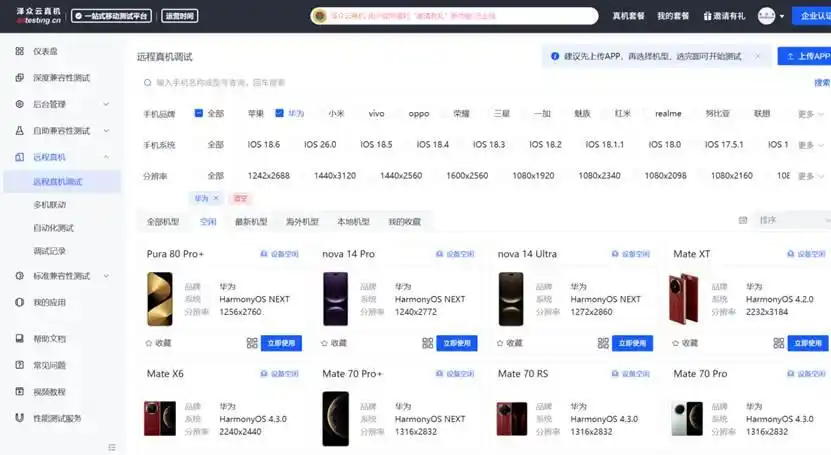The height and width of the screenshot is (455, 831).
Task: Dismiss the 建议先上传APP info tip
Action: tap(758, 56)
